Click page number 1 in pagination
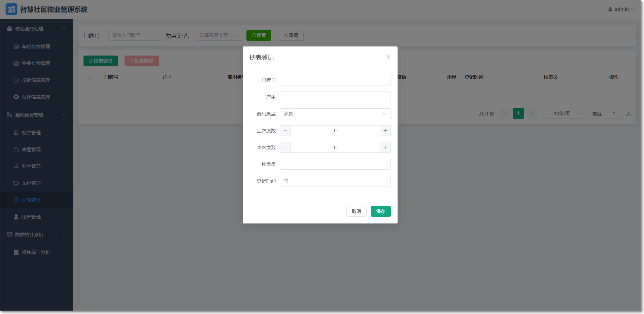 click(518, 113)
